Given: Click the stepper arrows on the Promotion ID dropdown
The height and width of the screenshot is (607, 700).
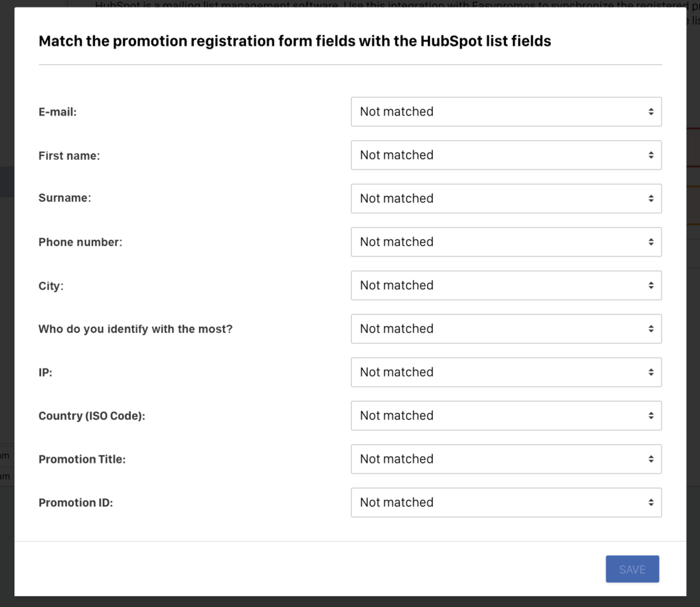Looking at the screenshot, I should point(650,502).
